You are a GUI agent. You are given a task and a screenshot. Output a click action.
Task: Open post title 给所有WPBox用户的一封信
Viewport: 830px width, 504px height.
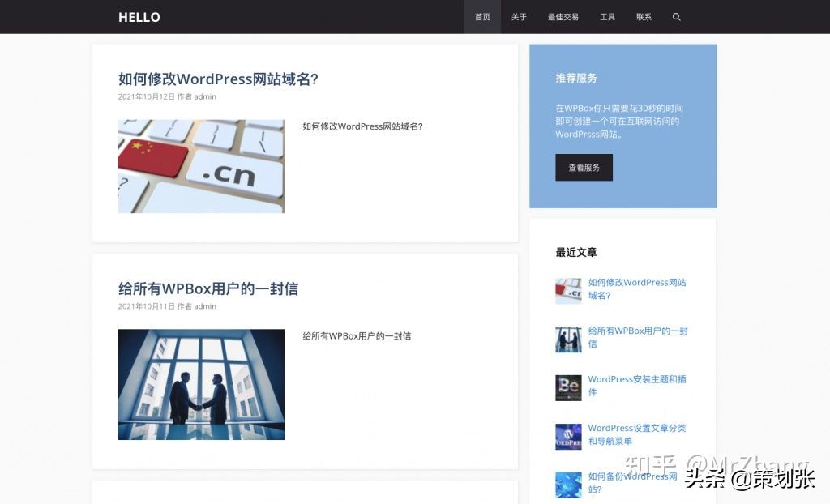click(208, 288)
